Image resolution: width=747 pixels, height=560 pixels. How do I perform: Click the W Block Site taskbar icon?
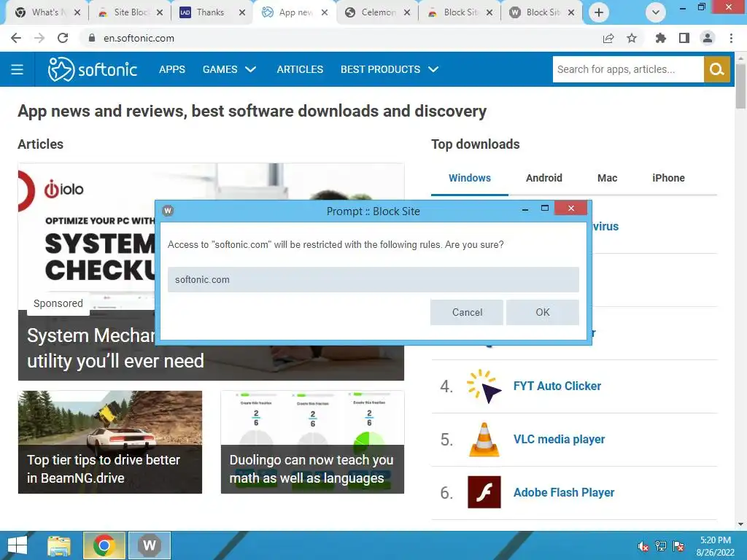pyautogui.click(x=150, y=545)
